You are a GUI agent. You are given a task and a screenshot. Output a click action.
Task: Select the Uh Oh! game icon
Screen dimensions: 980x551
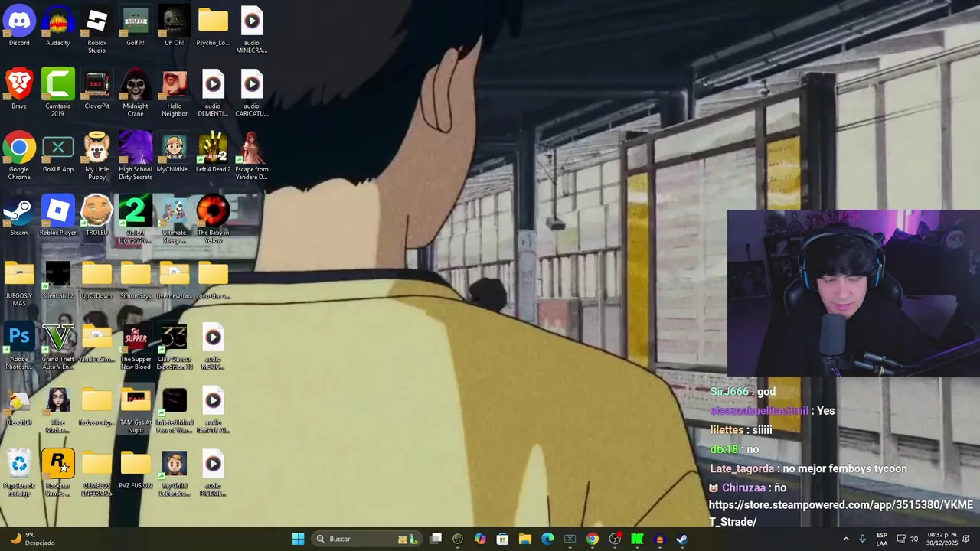pos(174,26)
